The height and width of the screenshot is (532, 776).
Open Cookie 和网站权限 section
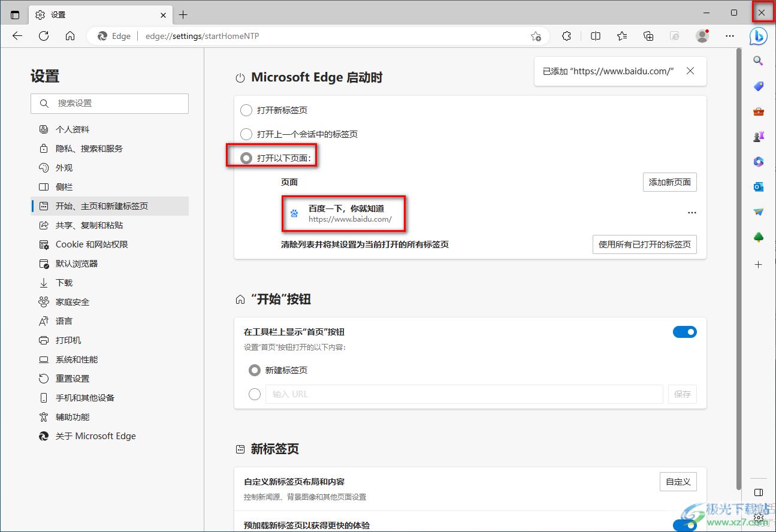pyautogui.click(x=110, y=244)
